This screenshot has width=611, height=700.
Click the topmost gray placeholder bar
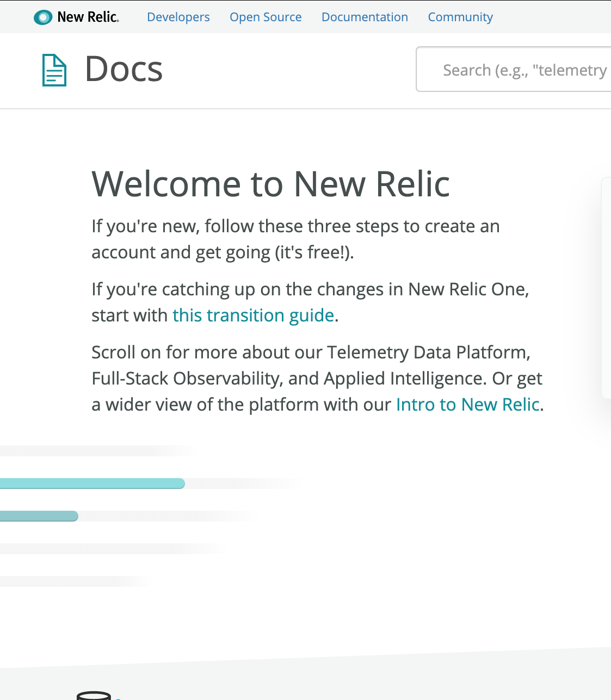pyautogui.click(x=98, y=451)
